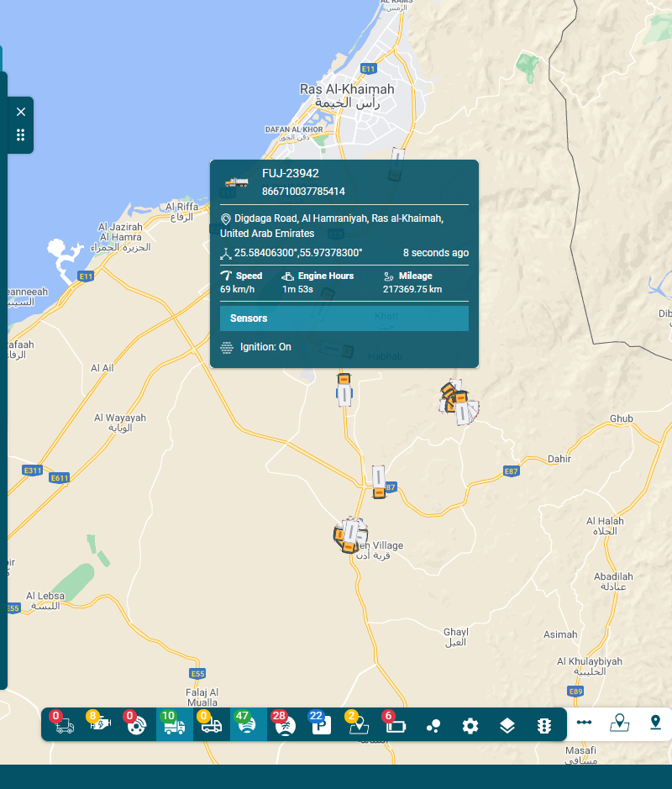
Task: Click the Ghayl map label
Action: 456,637
